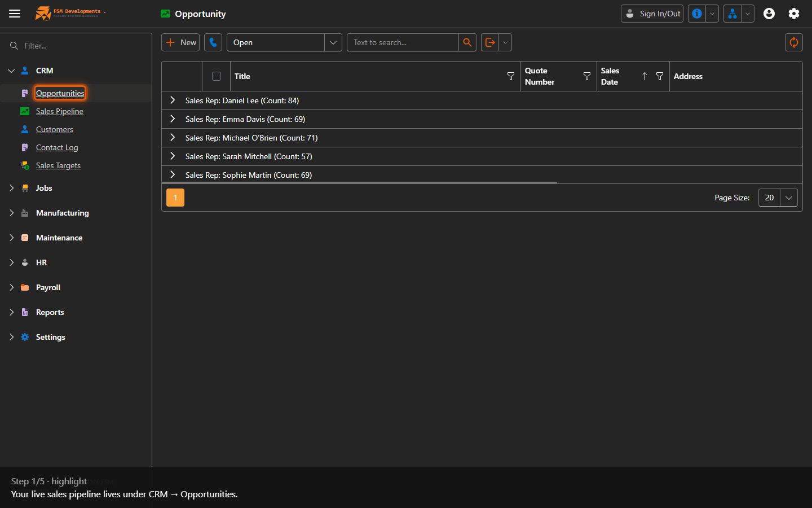Click the Sales Targets icon

25,165
